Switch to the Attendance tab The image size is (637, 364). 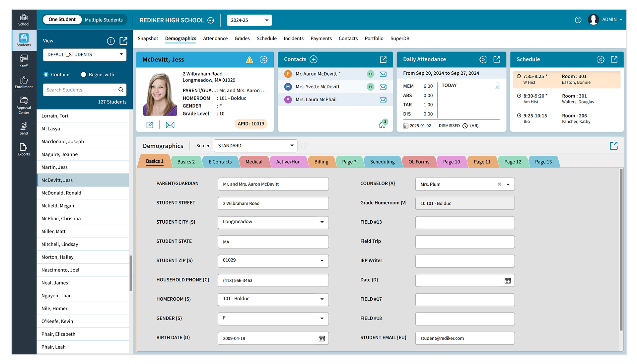pyautogui.click(x=215, y=38)
